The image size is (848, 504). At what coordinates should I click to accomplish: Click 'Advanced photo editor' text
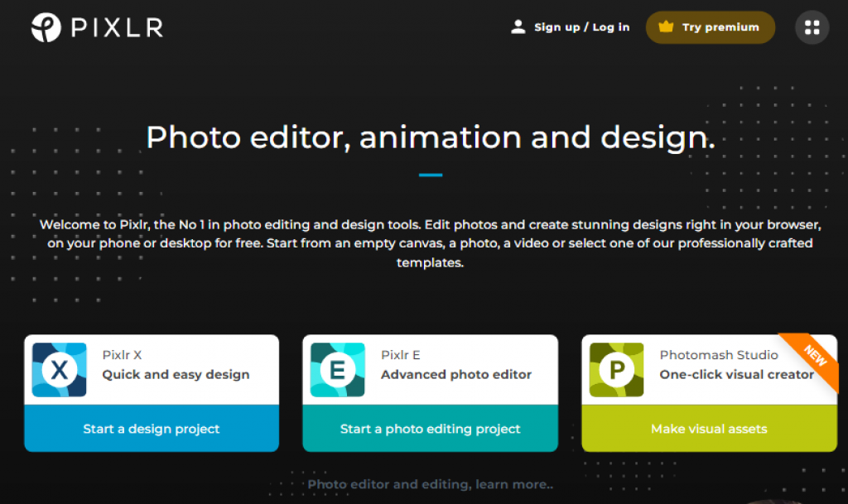point(456,374)
